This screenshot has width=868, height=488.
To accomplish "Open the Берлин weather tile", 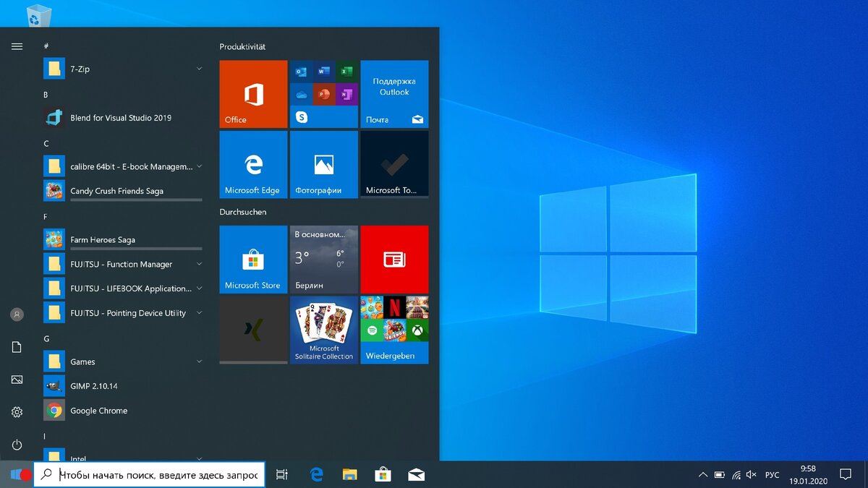I will (x=324, y=259).
